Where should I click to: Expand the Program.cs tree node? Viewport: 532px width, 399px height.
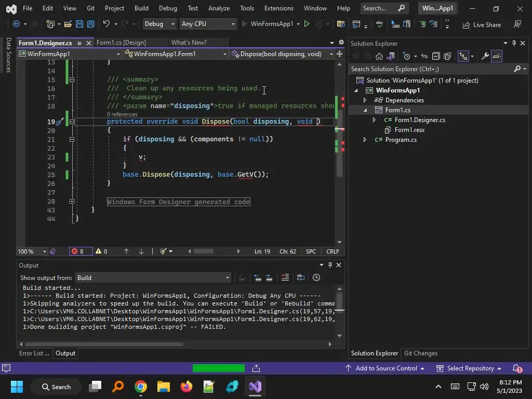point(365,140)
